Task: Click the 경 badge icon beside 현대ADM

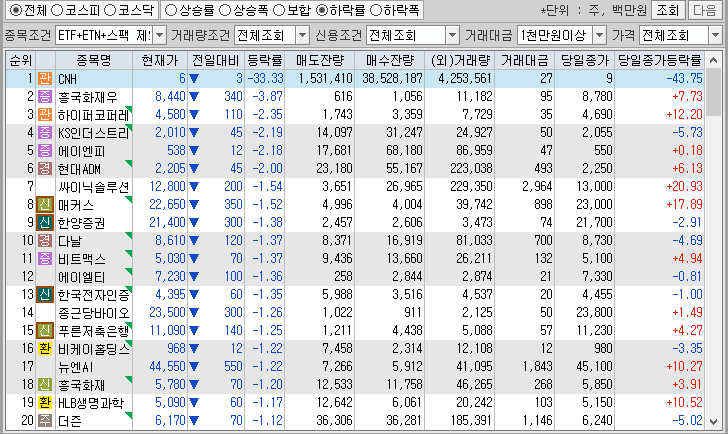Action: (45, 168)
